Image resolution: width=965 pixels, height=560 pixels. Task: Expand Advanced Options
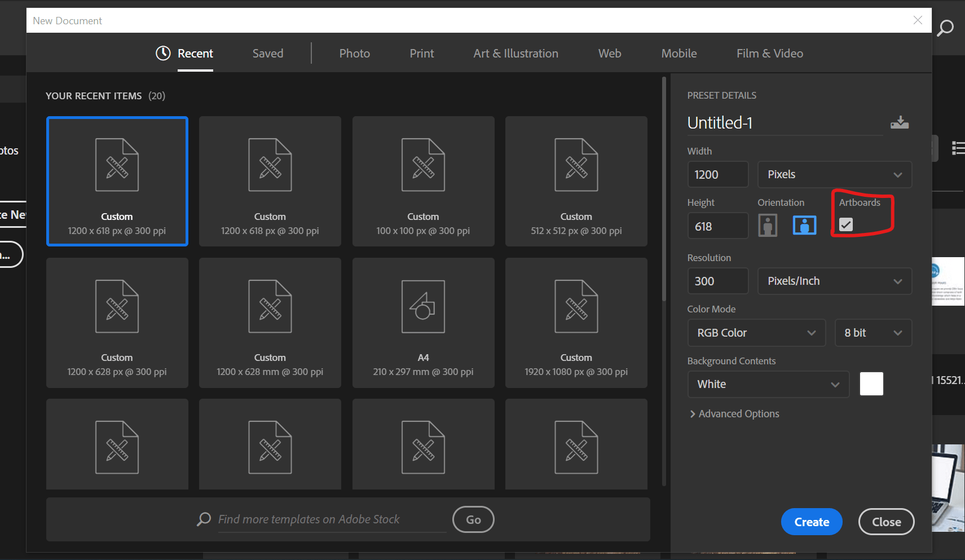(x=734, y=414)
